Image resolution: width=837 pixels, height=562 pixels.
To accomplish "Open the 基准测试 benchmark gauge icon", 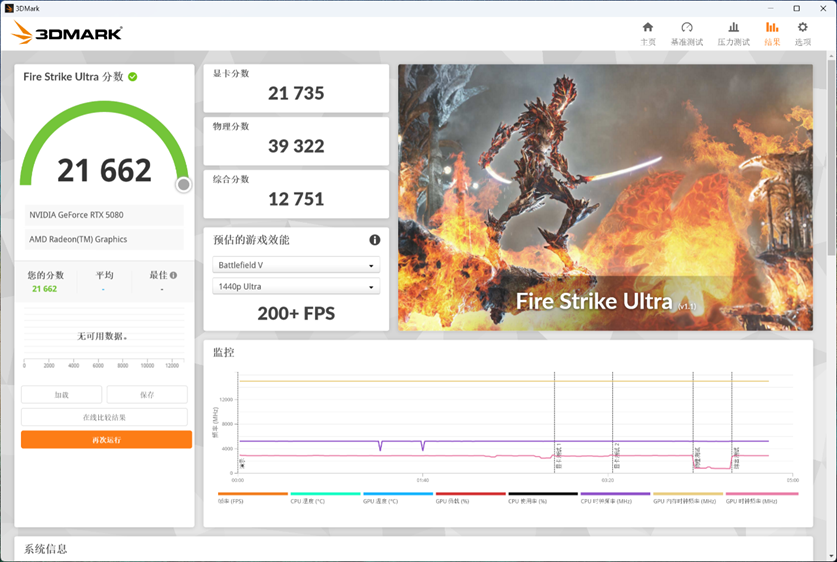I will [x=686, y=33].
